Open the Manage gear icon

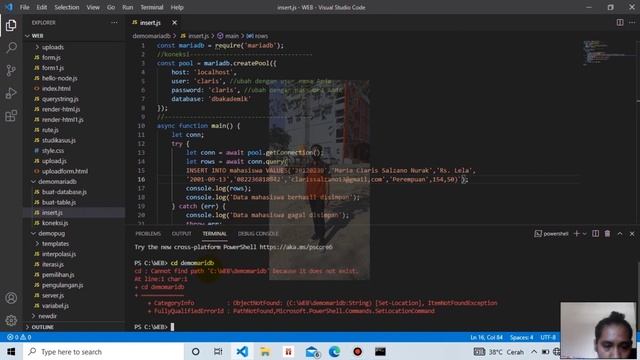click(x=11, y=320)
